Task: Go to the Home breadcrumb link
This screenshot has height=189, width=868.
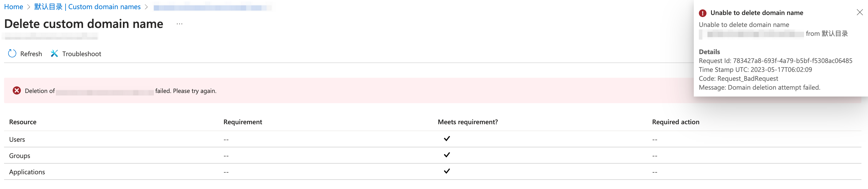Action: [x=13, y=7]
